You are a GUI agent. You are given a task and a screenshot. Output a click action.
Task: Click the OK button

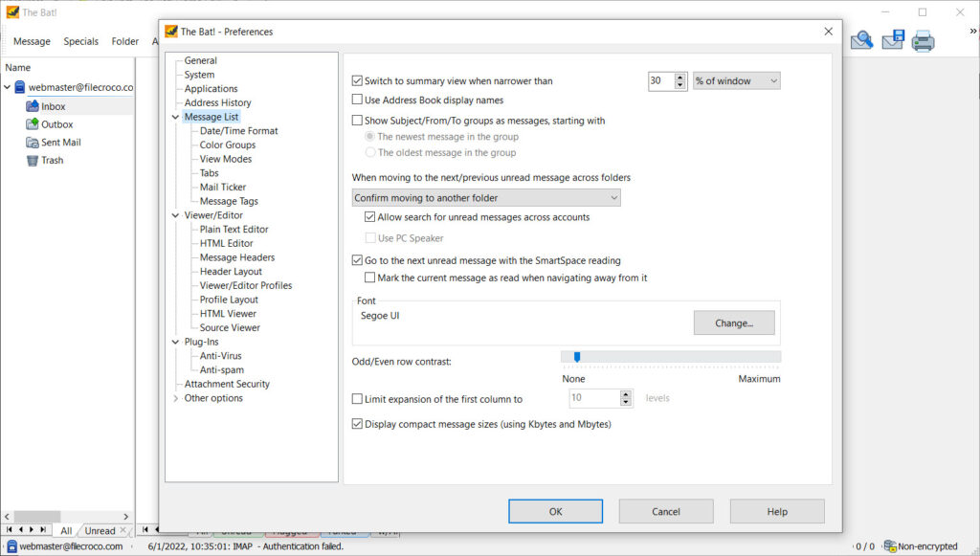point(555,511)
